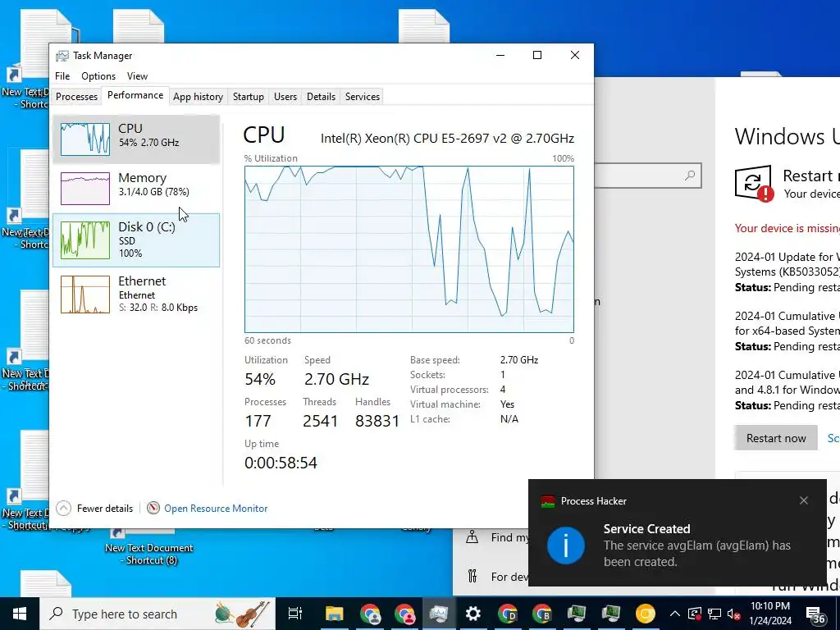
Task: Click the search highlights violin icon
Action: 253,614
